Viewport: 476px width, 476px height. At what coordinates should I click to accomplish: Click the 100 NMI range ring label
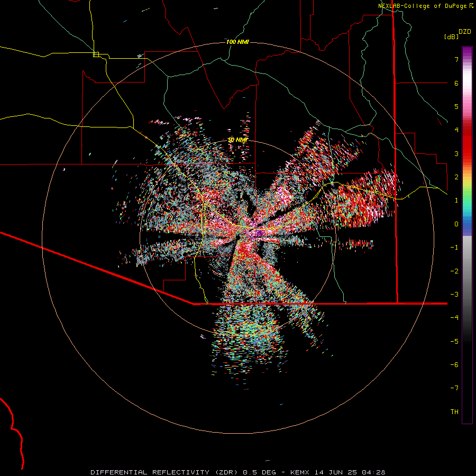pyautogui.click(x=237, y=42)
